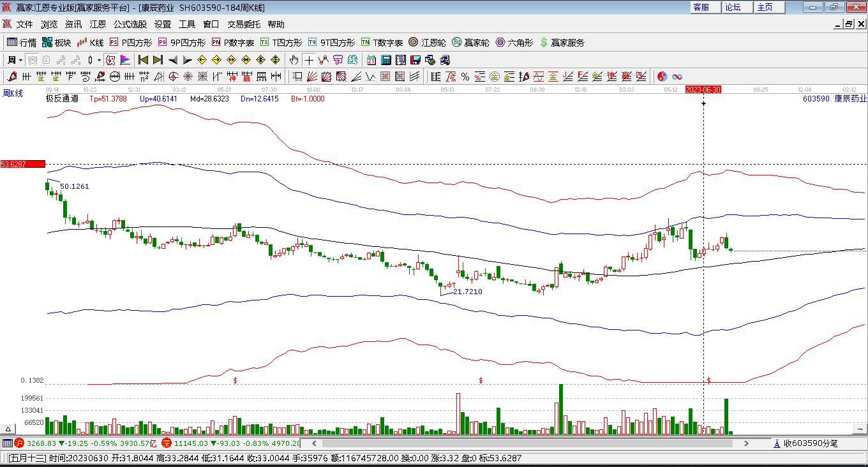Viewport: 868px width, 467px height.
Task: Select the hand pan tool
Action: tap(294, 60)
